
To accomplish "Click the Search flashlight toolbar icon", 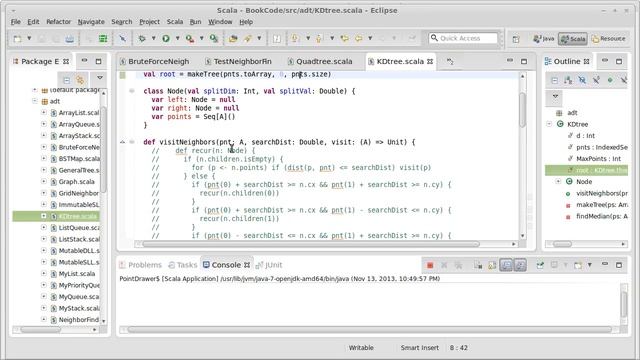I will click(248, 38).
